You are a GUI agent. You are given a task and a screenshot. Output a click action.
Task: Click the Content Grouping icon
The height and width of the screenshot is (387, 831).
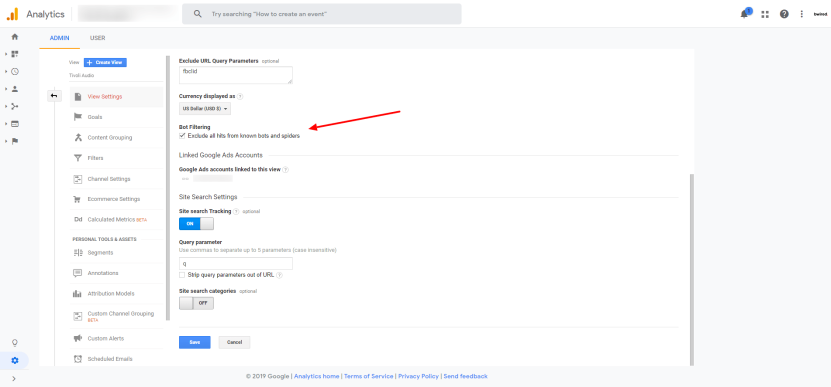(78, 138)
